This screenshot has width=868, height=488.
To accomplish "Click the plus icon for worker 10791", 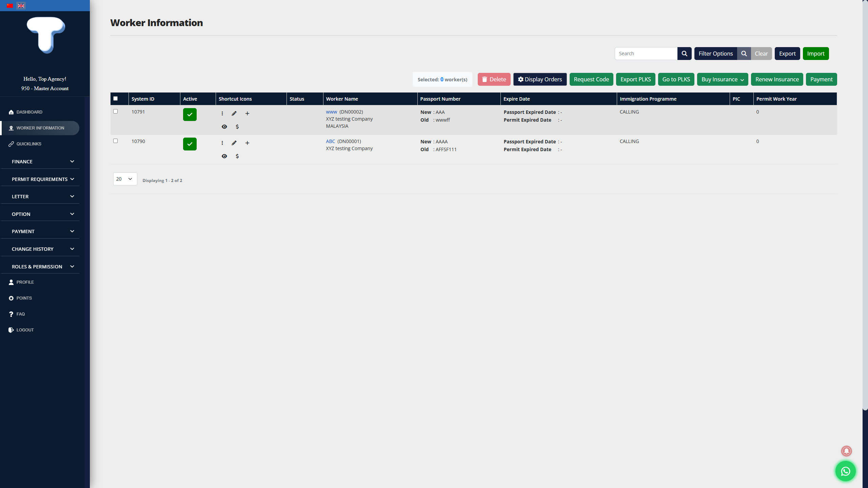I will (x=247, y=114).
